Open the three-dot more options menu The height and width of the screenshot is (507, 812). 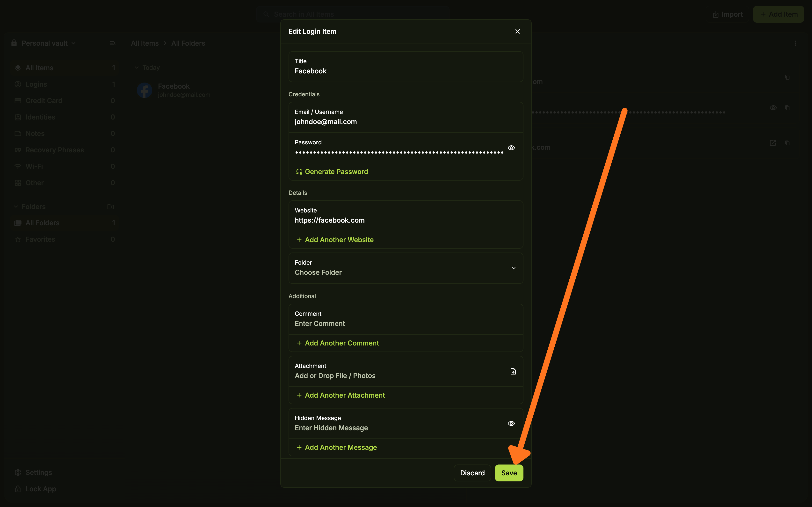pyautogui.click(x=795, y=43)
